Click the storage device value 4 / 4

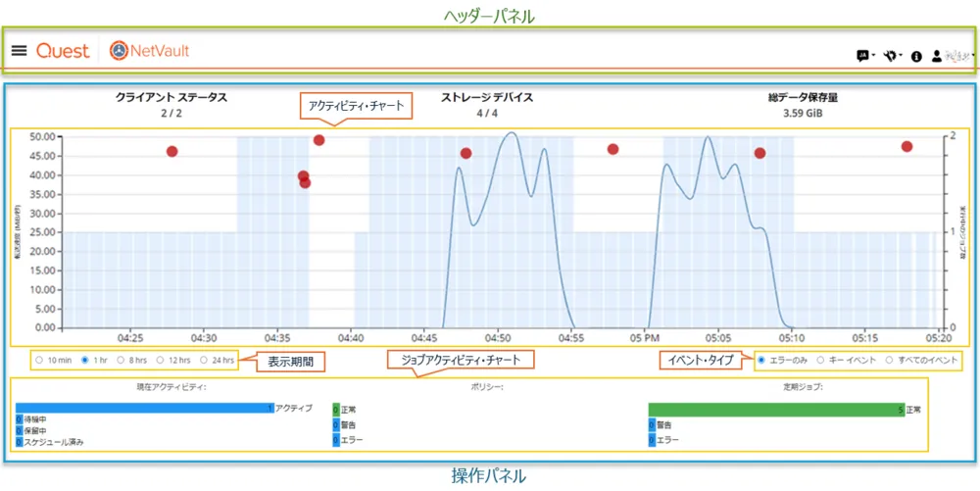point(487,113)
